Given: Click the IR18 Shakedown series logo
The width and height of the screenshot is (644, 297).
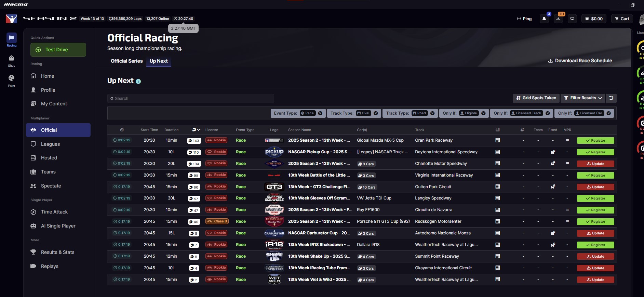Looking at the screenshot, I should coord(274,245).
